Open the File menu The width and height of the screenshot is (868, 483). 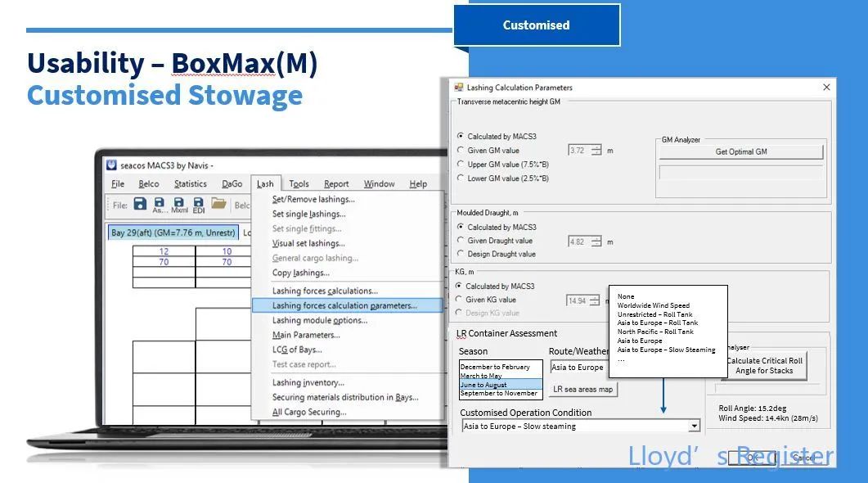tap(118, 184)
